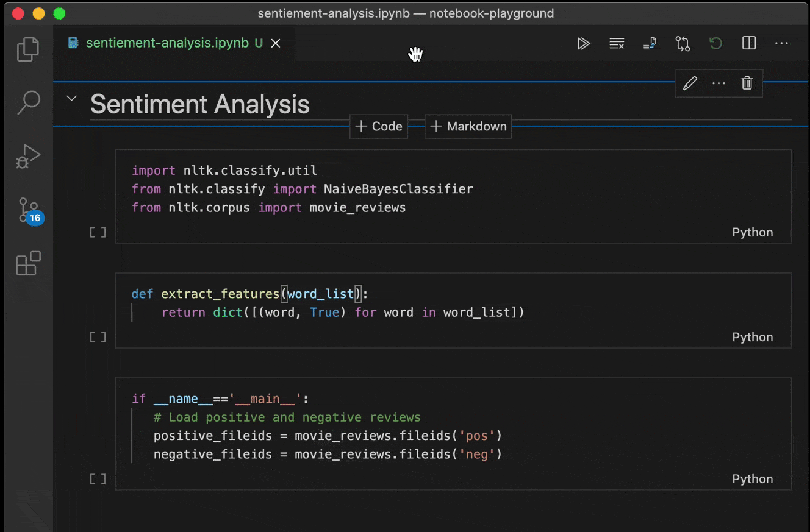810x532 pixels.
Task: Open the Extensions view icon
Action: 28,264
